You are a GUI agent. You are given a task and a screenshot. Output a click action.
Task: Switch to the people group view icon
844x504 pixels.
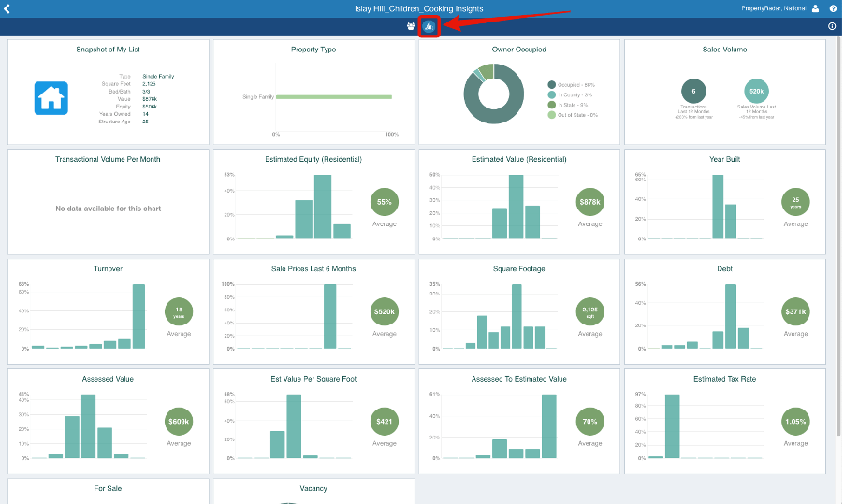coord(411,26)
